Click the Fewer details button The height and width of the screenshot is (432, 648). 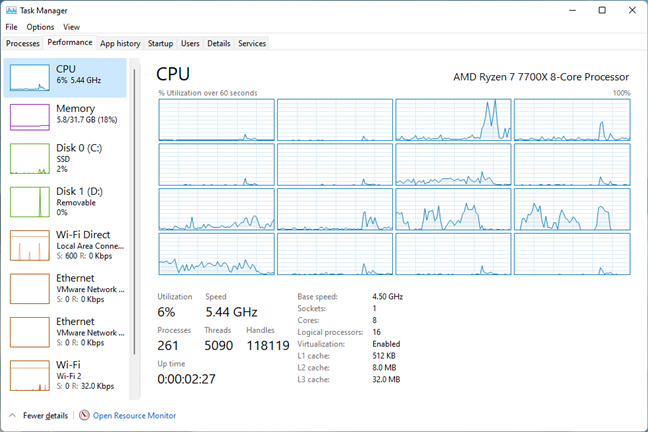tap(45, 415)
